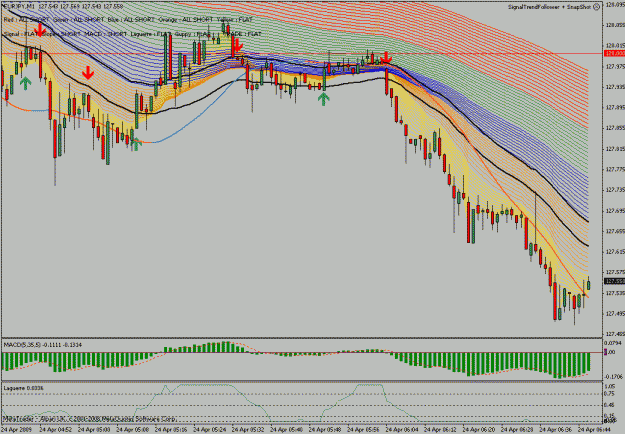Select the red horizontal line at 128.000

pyautogui.click(x=303, y=53)
